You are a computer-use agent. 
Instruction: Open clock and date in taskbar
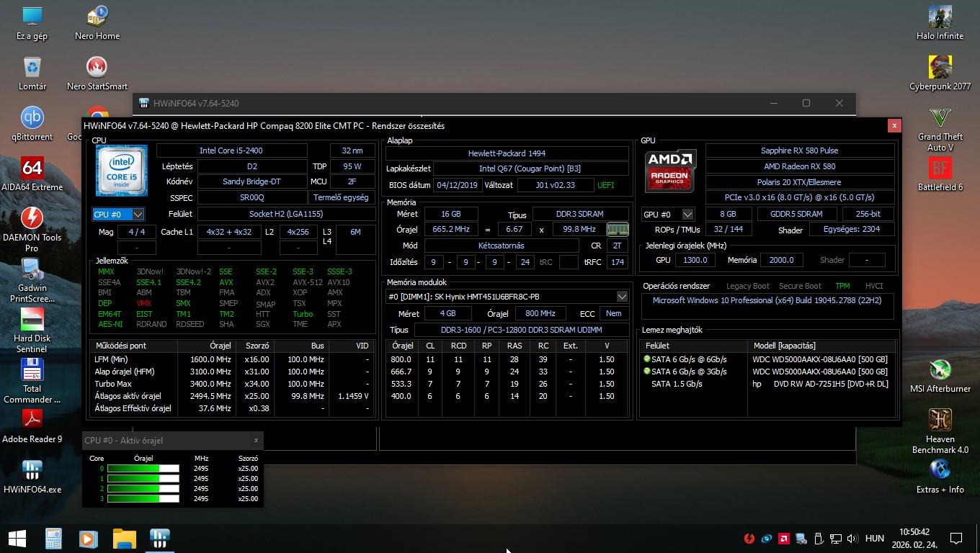click(914, 538)
